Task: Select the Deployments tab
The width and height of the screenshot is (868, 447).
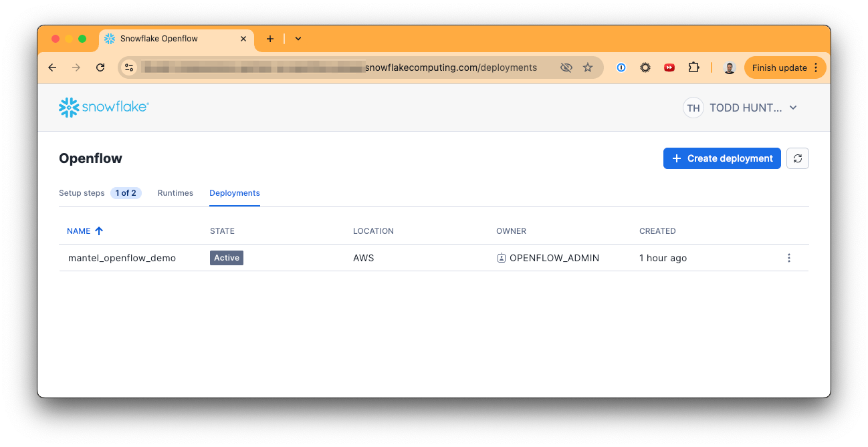Action: (x=235, y=193)
